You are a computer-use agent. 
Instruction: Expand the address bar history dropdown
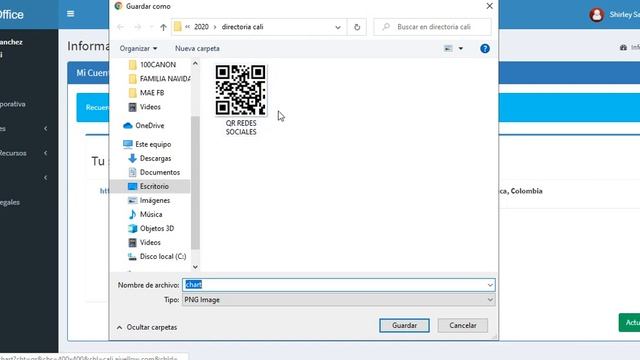click(338, 27)
